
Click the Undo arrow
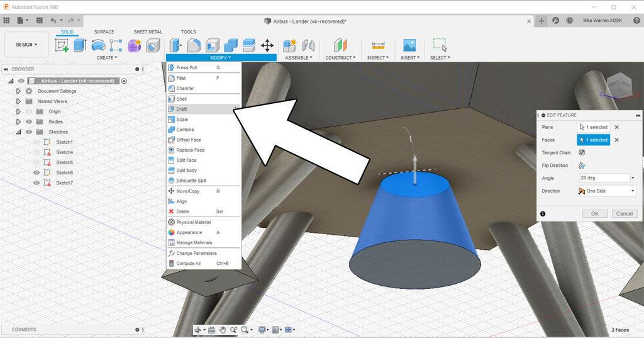(53, 20)
